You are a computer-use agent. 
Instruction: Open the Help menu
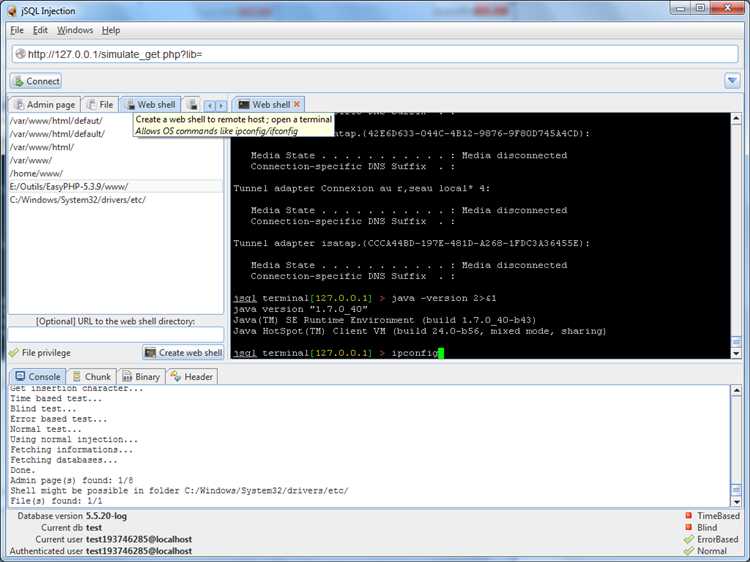tap(111, 30)
